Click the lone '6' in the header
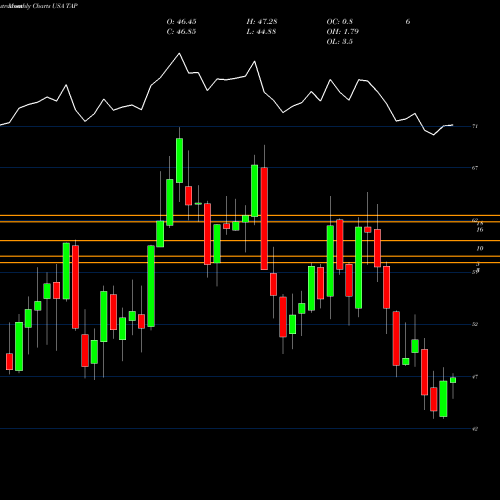The height and width of the screenshot is (500, 500). coord(408,22)
